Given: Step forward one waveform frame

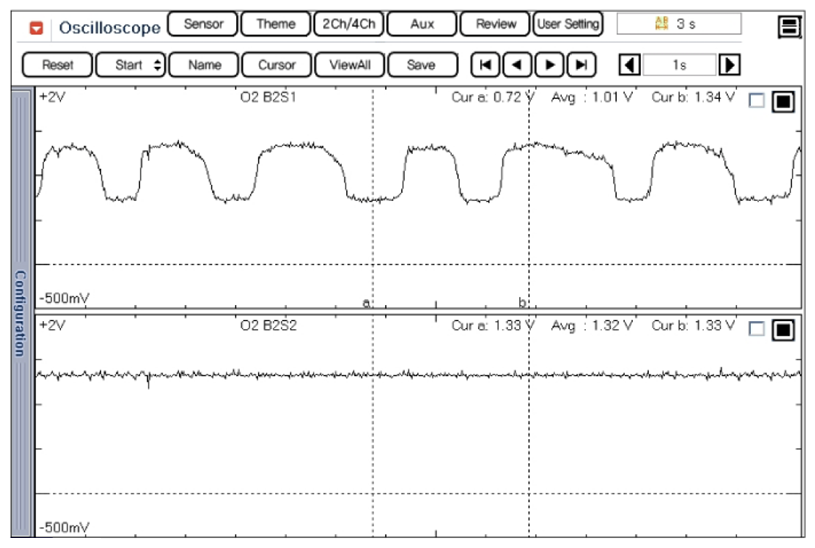Looking at the screenshot, I should coord(549,65).
